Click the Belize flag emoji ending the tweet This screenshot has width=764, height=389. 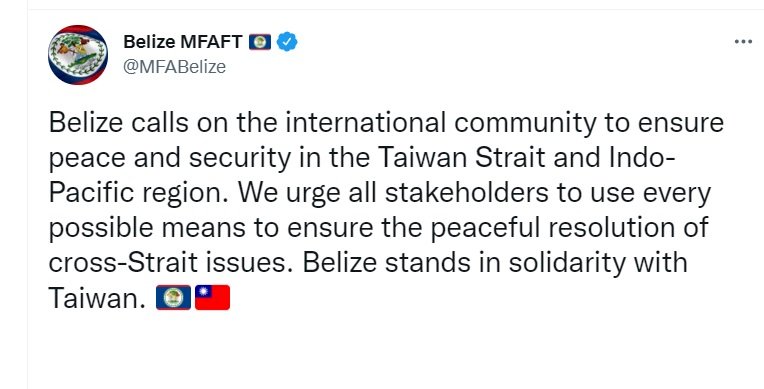click(x=173, y=297)
